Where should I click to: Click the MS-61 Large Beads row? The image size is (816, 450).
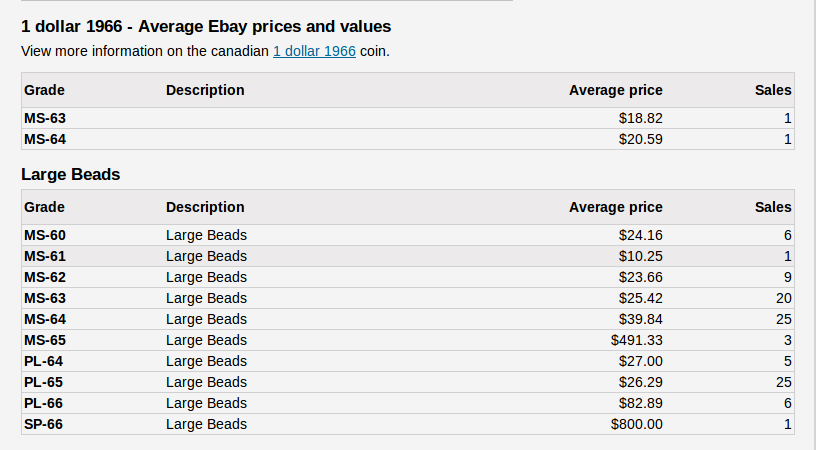pos(407,256)
